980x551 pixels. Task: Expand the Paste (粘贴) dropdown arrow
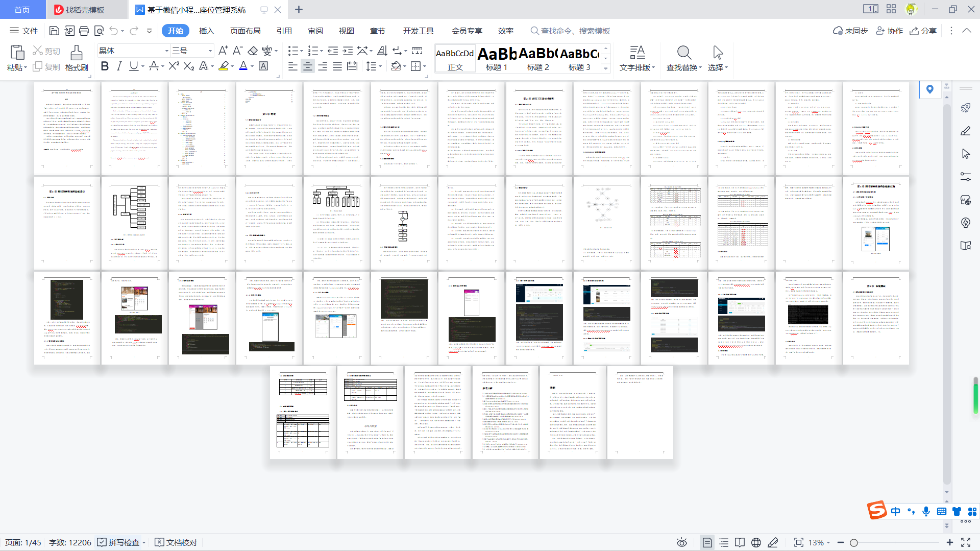pyautogui.click(x=26, y=68)
